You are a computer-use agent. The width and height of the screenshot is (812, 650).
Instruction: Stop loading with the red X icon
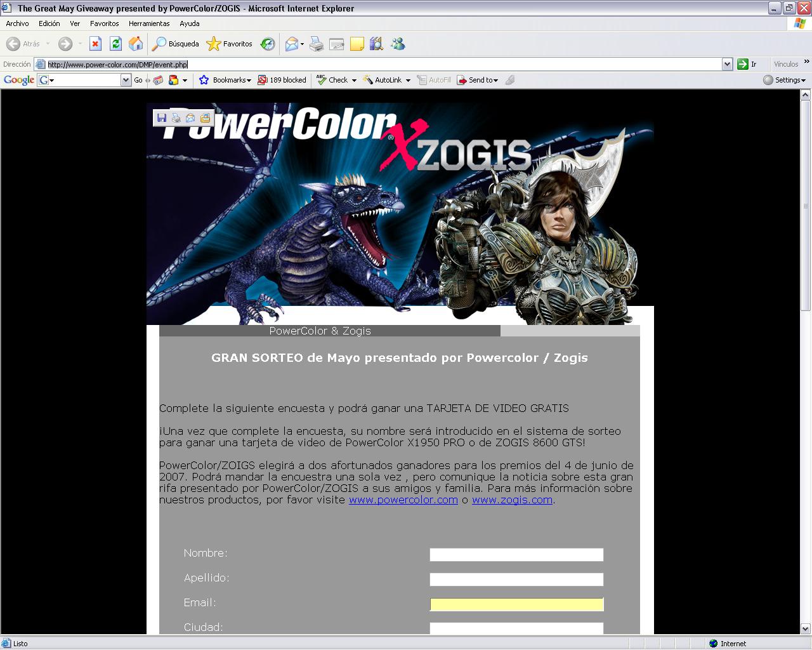click(95, 44)
